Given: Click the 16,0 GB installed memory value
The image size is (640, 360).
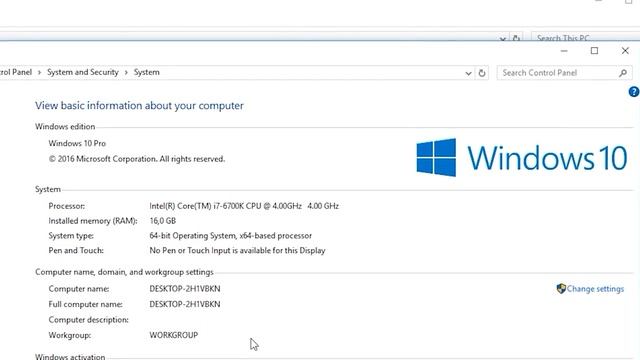Looking at the screenshot, I should coord(162,221).
